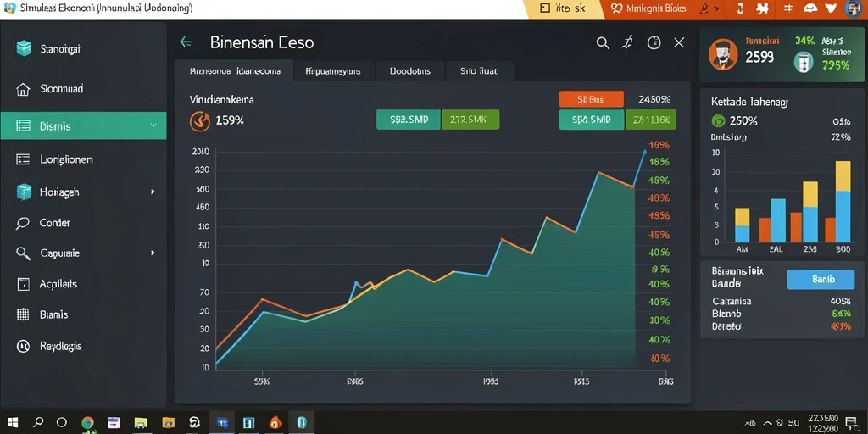The width and height of the screenshot is (868, 434).
Task: Click the blue Banib button
Action: [x=821, y=280]
